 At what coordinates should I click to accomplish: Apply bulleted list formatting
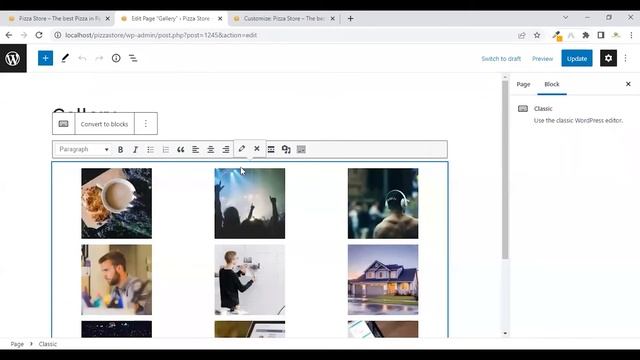pos(151,150)
